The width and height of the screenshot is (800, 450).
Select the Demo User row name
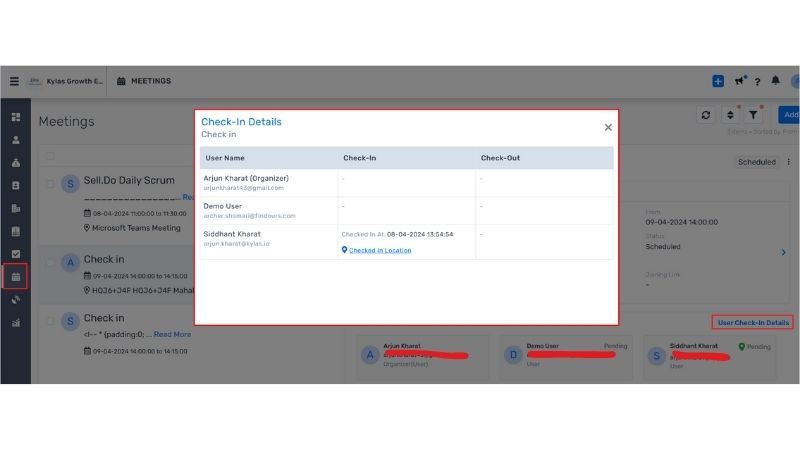(x=222, y=206)
